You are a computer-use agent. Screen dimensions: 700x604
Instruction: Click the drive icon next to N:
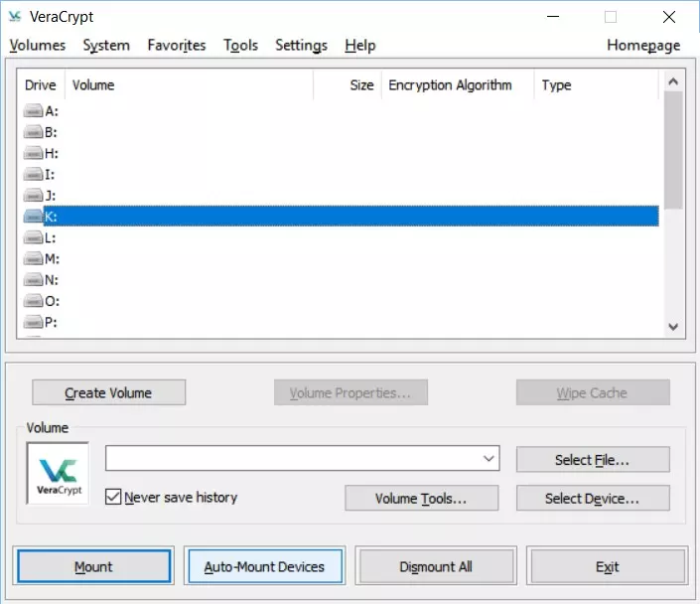coord(33,280)
